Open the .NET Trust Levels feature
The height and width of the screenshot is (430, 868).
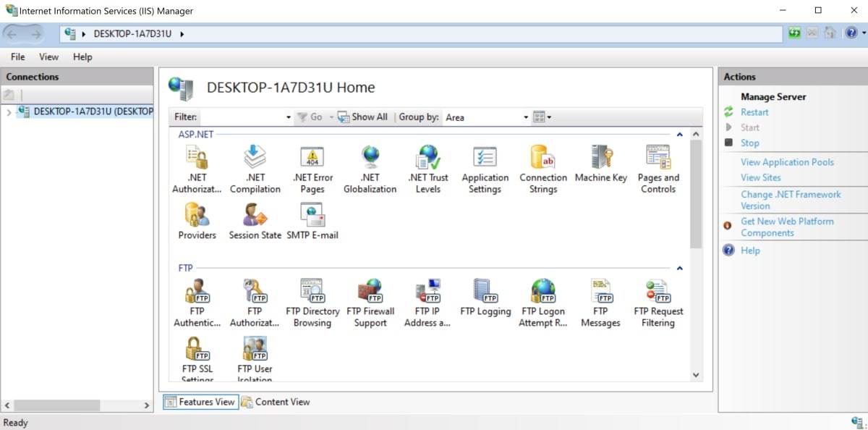(x=428, y=169)
